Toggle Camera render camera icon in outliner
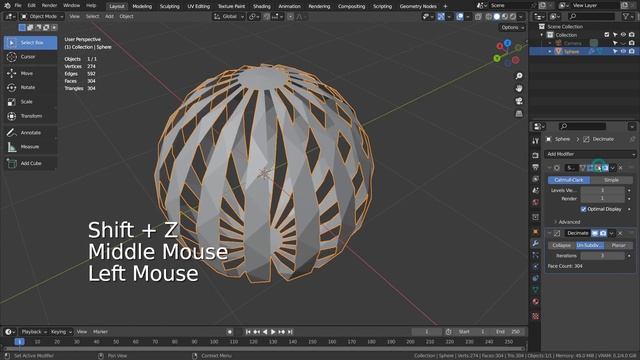Screen dimensions: 640x360 coord(631,43)
